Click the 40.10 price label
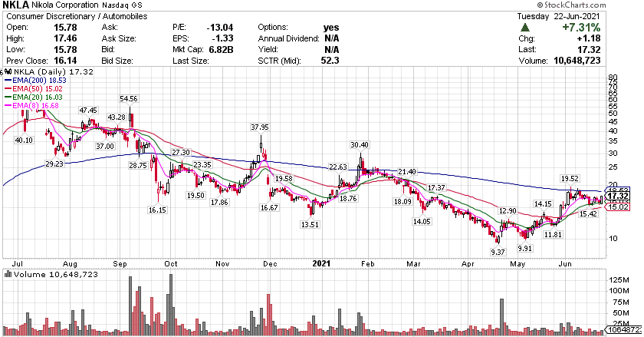Image resolution: width=644 pixels, height=337 pixels. click(24, 140)
